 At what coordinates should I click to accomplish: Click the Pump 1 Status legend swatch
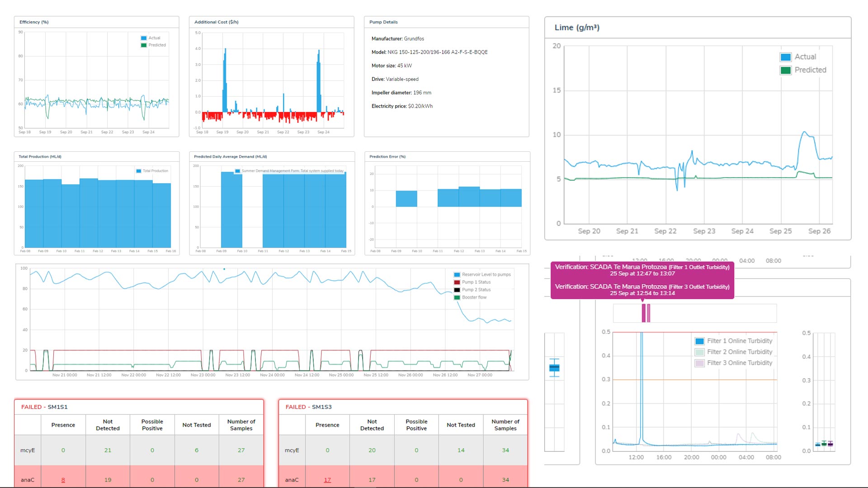coord(457,282)
